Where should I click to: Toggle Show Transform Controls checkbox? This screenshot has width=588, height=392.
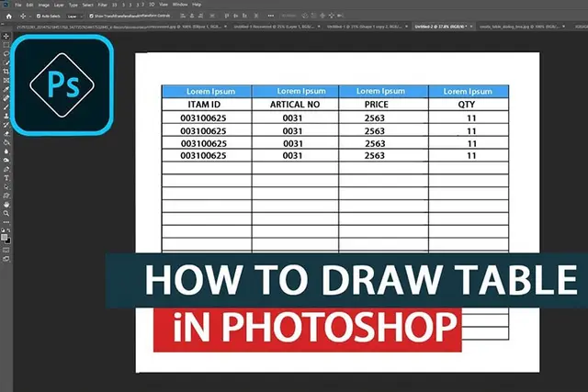coord(91,17)
